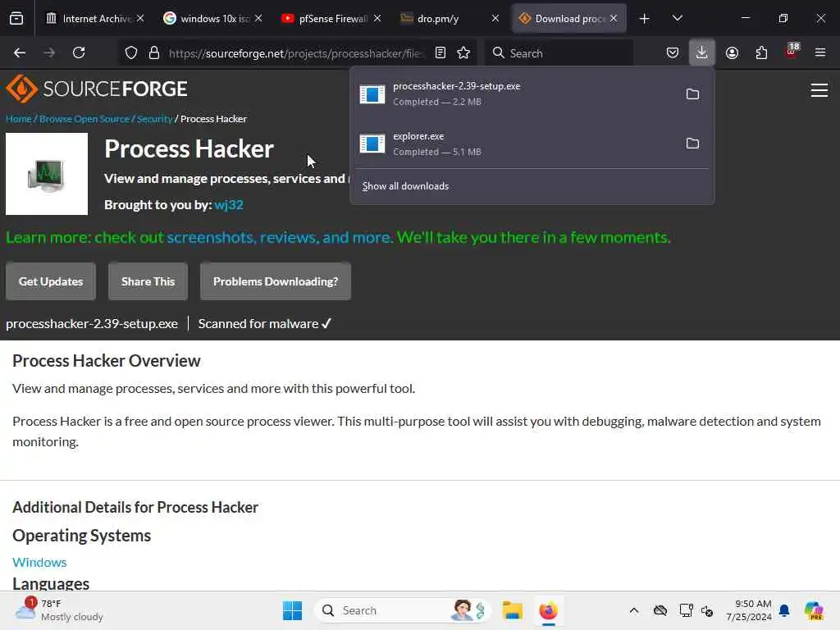Screen dimensions: 840x630
Task: Click the Firefox taskbar icon
Action: [548, 610]
